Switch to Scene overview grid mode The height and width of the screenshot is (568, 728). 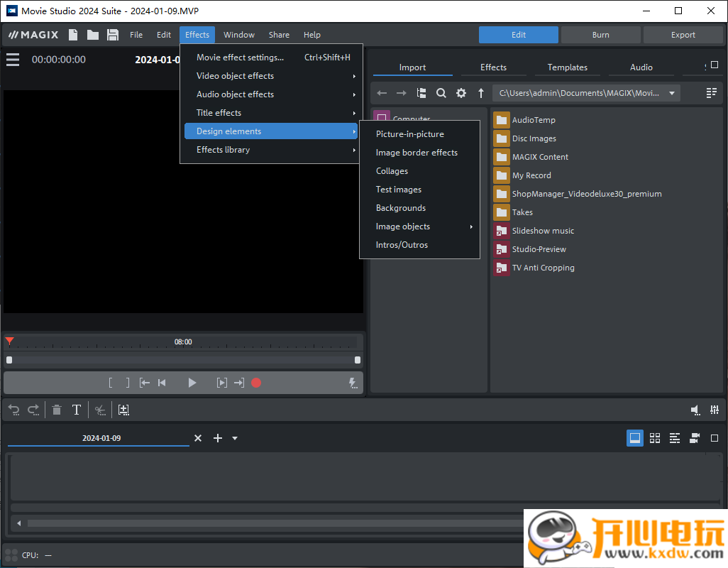(655, 438)
